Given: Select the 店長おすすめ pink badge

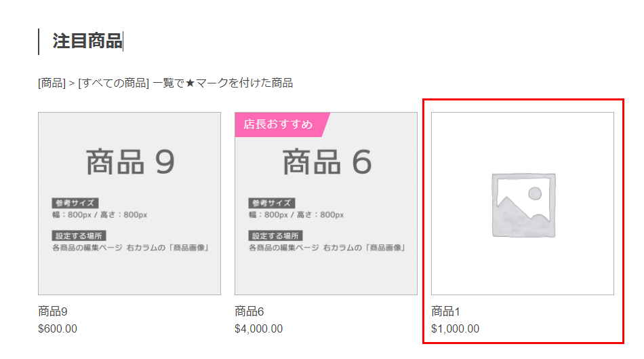Looking at the screenshot, I should [282, 124].
